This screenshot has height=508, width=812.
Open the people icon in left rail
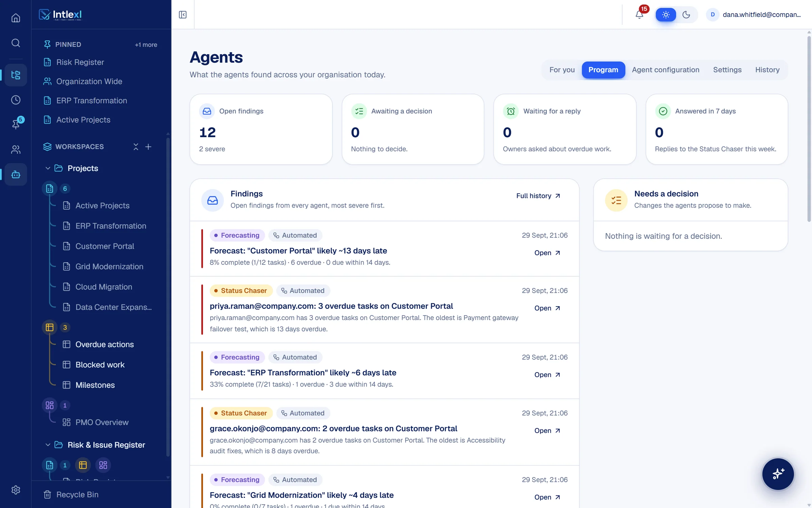[16, 149]
